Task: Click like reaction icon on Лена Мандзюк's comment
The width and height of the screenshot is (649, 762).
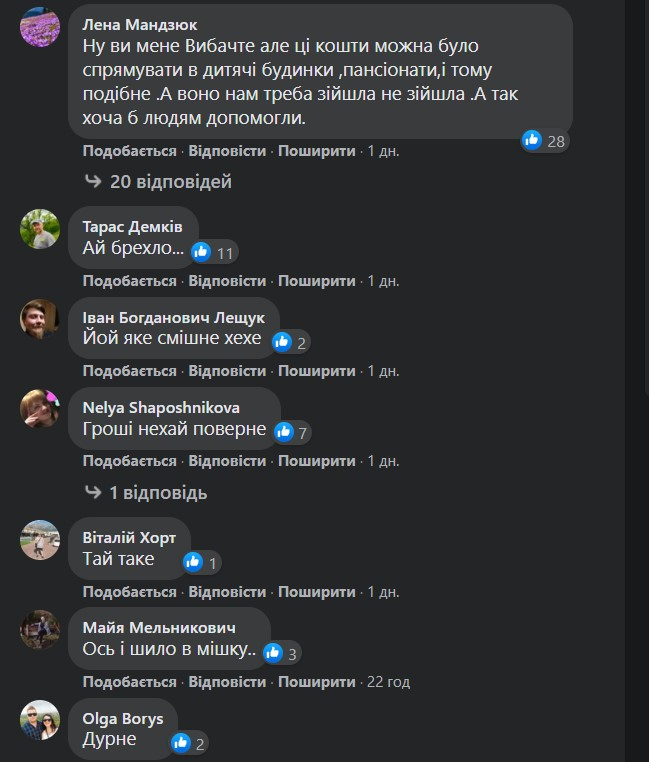Action: pyautogui.click(x=532, y=140)
